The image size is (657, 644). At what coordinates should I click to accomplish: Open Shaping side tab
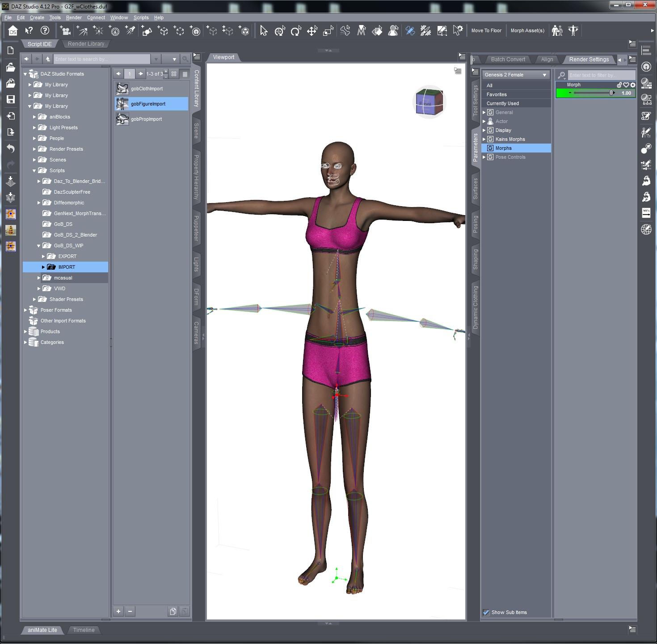475,259
